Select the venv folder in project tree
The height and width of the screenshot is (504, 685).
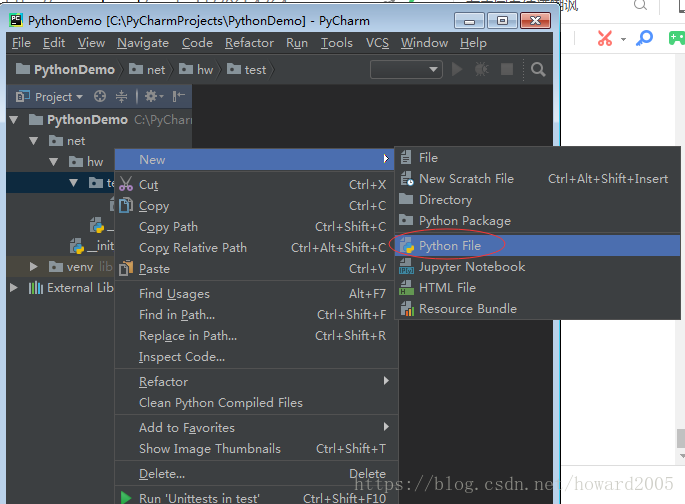[71, 266]
